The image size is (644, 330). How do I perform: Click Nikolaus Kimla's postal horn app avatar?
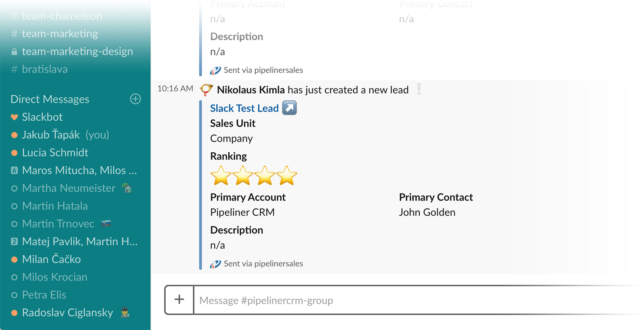click(x=206, y=90)
